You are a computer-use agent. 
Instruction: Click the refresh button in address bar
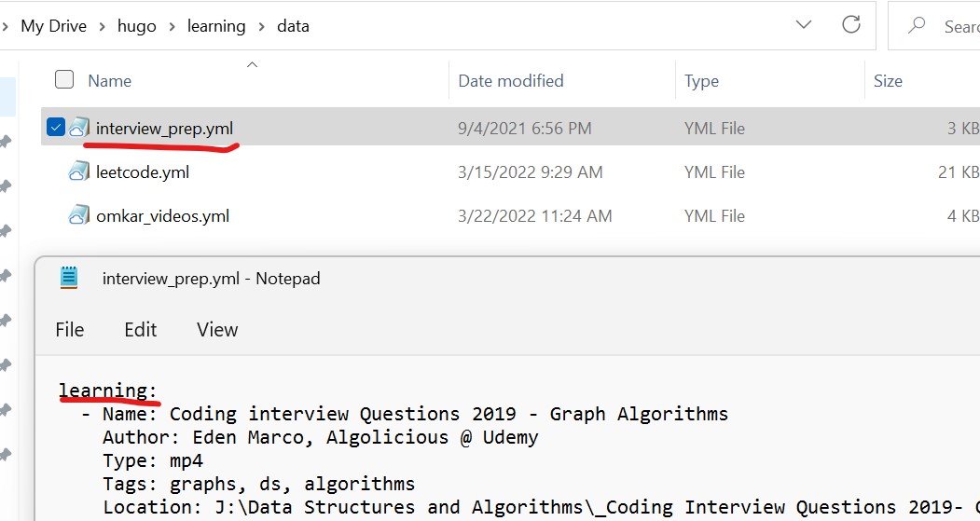point(850,26)
